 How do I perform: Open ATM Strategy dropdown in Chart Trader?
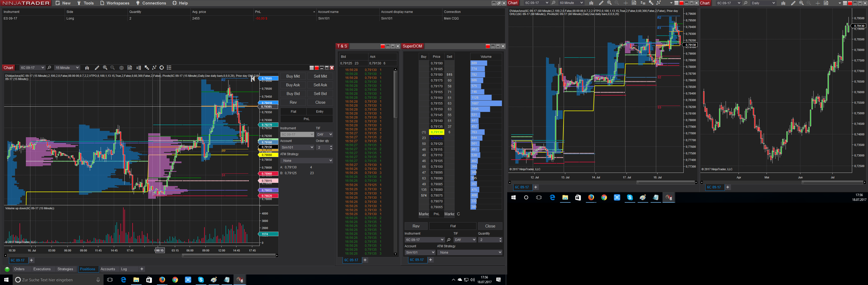click(x=307, y=161)
